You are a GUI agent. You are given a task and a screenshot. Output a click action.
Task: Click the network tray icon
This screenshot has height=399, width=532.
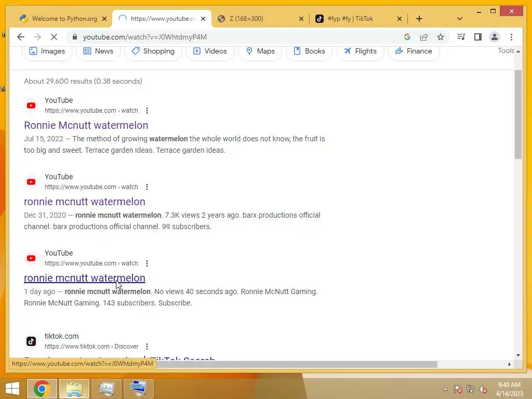[x=471, y=389]
